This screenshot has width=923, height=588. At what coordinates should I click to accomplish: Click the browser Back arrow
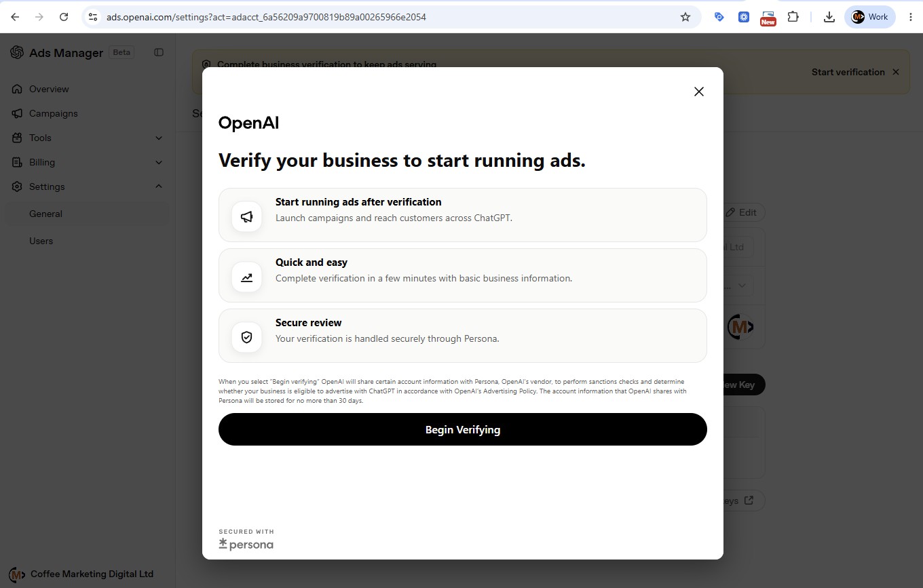(15, 17)
